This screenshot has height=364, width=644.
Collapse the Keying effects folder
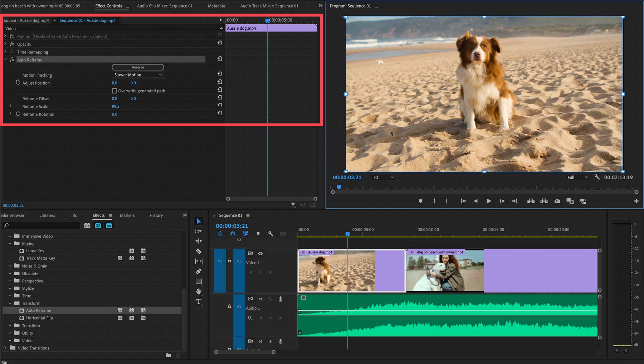pos(10,244)
